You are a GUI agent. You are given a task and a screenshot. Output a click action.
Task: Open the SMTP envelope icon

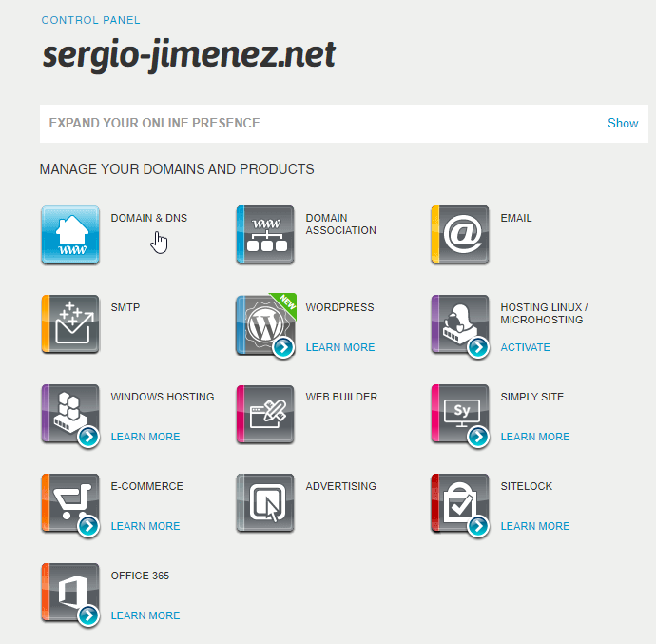70,324
